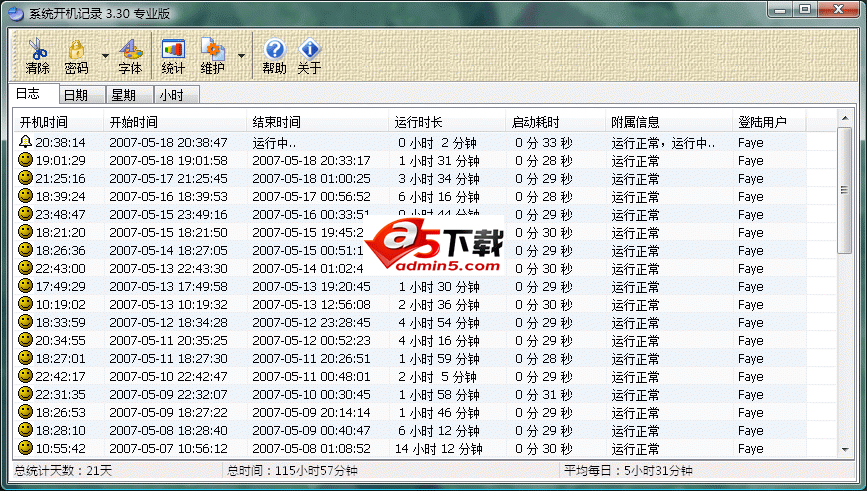Screen dimensions: 867x491
Task: Click the 清除 (clear) scissors icon
Action: [38, 49]
